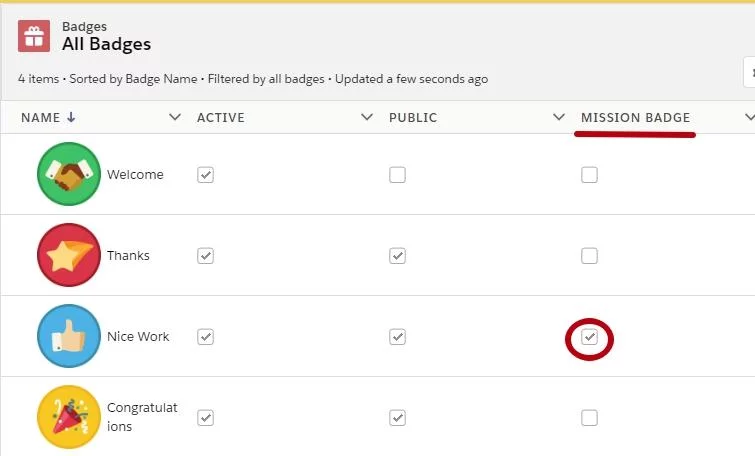Check Mission Badge for Thanks row
This screenshot has height=456, width=755.
pos(589,256)
